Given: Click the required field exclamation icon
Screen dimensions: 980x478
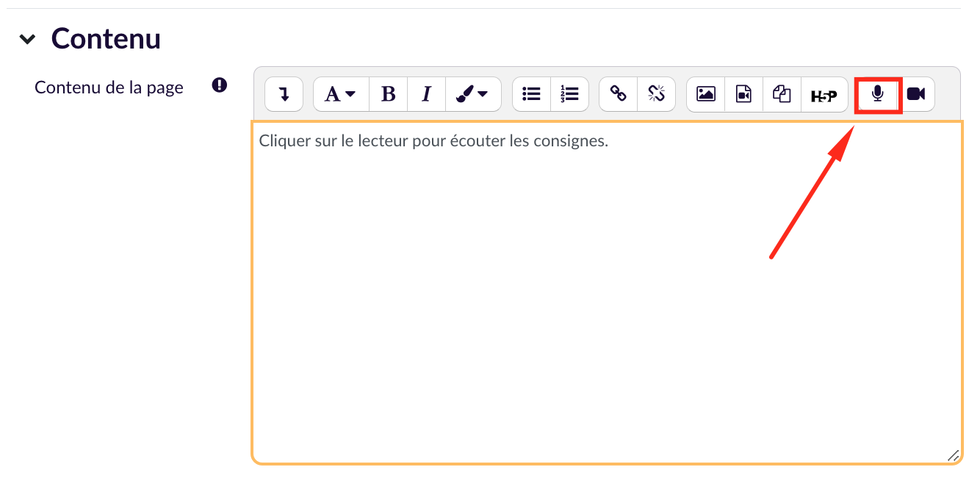Looking at the screenshot, I should coord(219,85).
